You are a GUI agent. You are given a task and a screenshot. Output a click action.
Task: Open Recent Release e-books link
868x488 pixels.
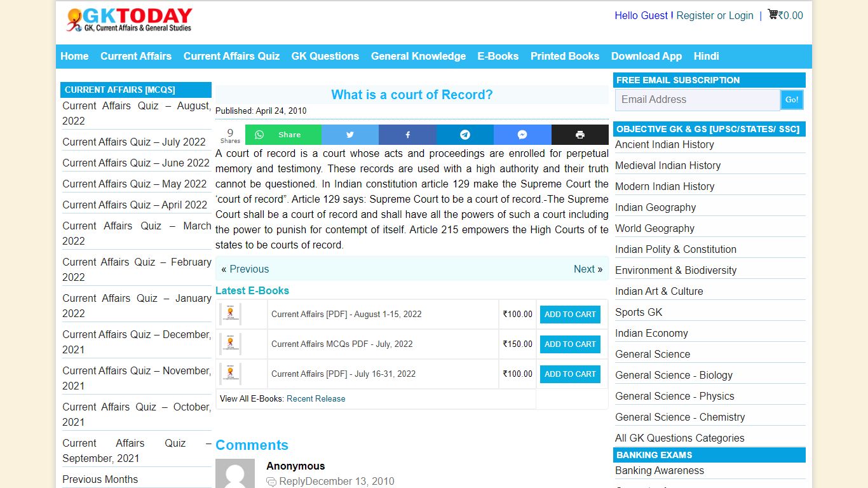coord(316,398)
